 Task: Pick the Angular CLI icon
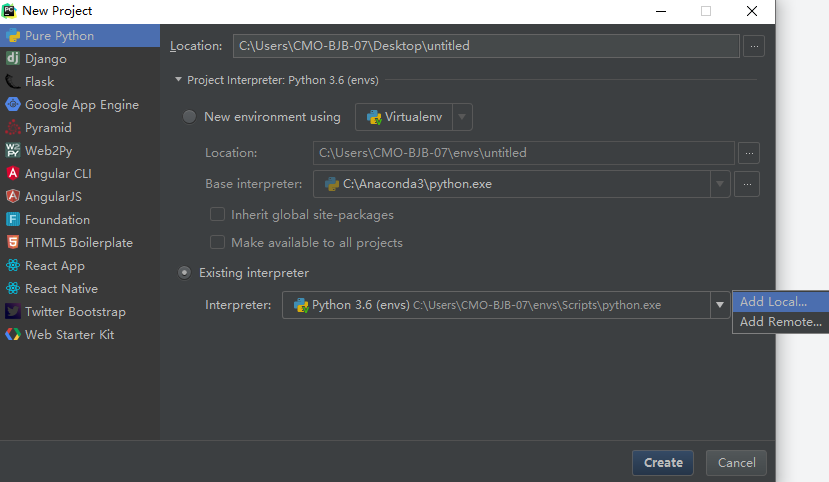point(13,173)
